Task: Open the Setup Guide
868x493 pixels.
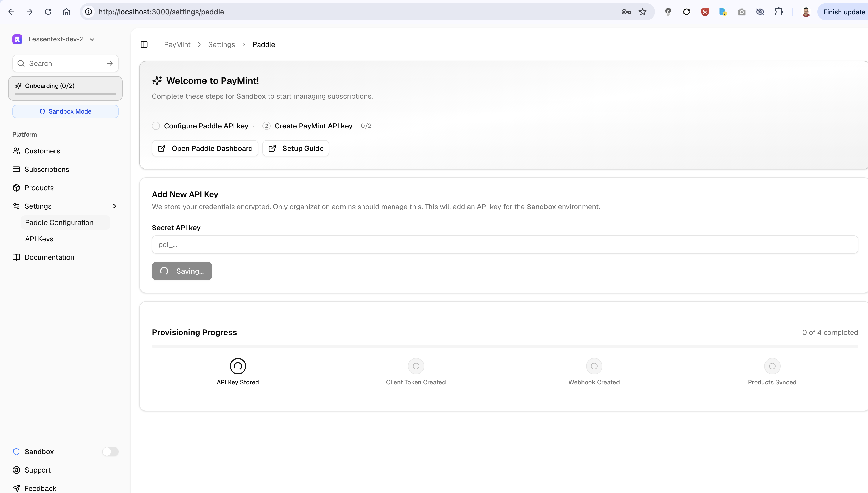Action: [x=295, y=148]
